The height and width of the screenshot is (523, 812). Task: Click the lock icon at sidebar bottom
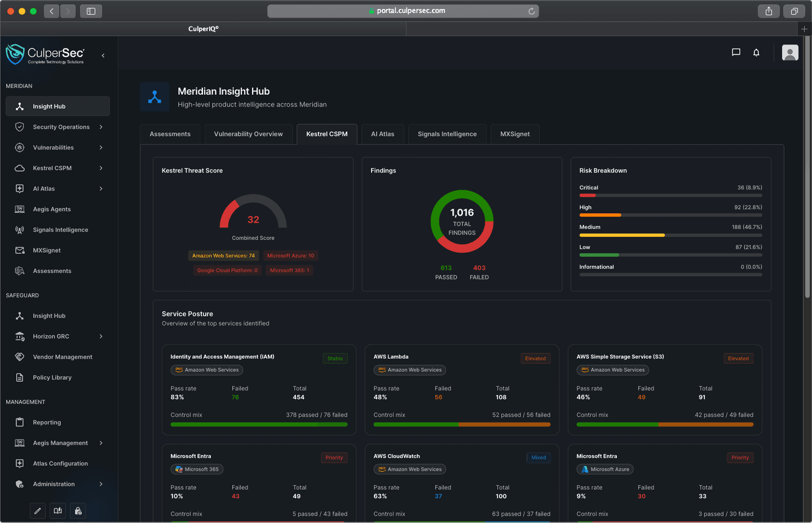click(x=78, y=511)
